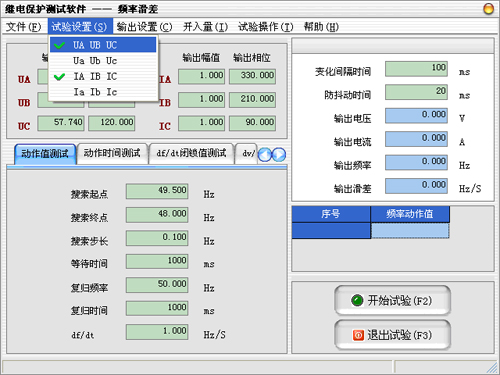The width and height of the screenshot is (500, 375).
Task: Open the 文件(F) menu
Action: coord(23,27)
